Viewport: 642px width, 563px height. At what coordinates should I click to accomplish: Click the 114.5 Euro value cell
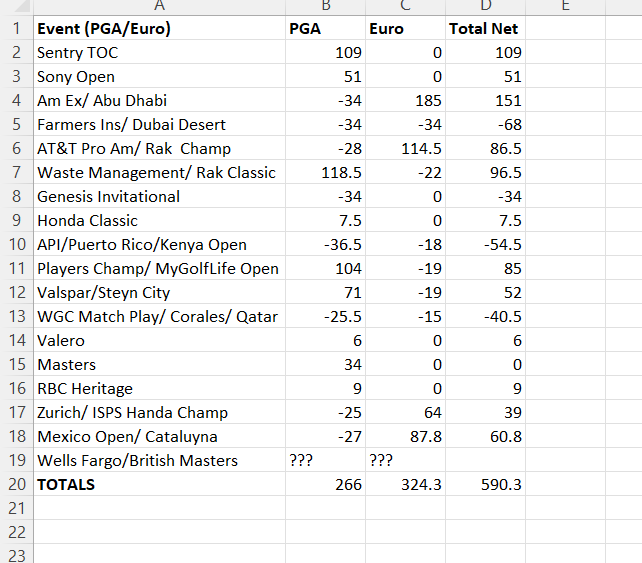coord(405,148)
